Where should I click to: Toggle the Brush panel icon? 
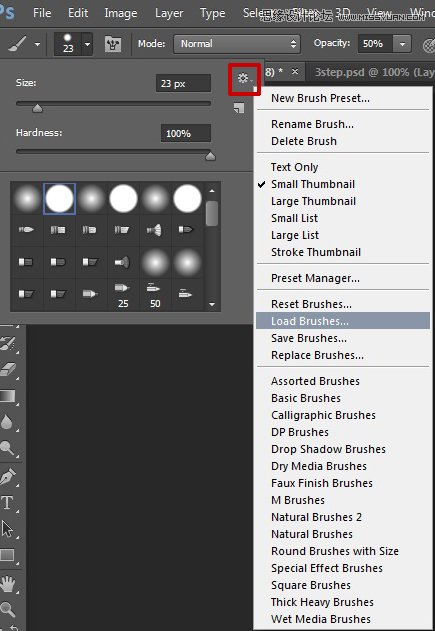113,44
